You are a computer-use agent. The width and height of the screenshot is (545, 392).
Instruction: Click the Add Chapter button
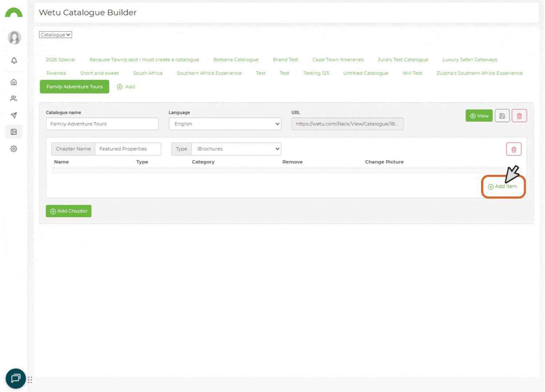pyautogui.click(x=68, y=211)
